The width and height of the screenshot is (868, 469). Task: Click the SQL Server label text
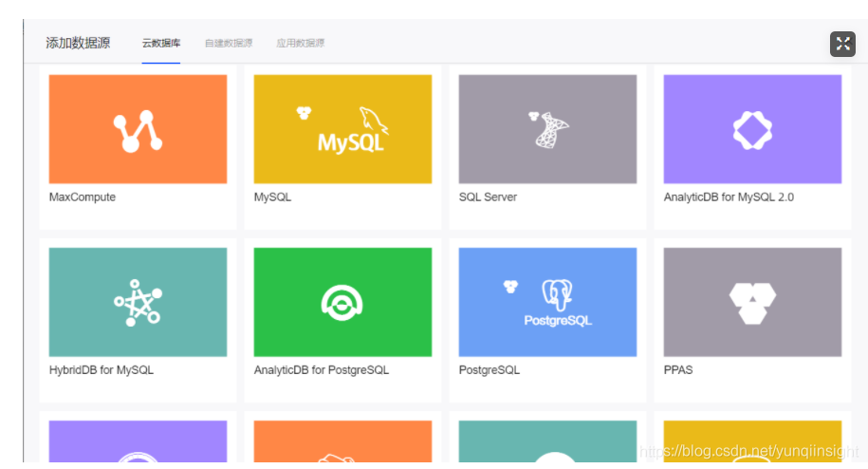[x=488, y=197]
